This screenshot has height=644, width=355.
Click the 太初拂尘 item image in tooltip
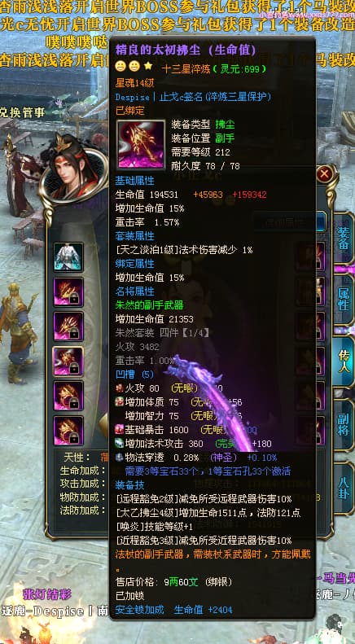(x=141, y=145)
